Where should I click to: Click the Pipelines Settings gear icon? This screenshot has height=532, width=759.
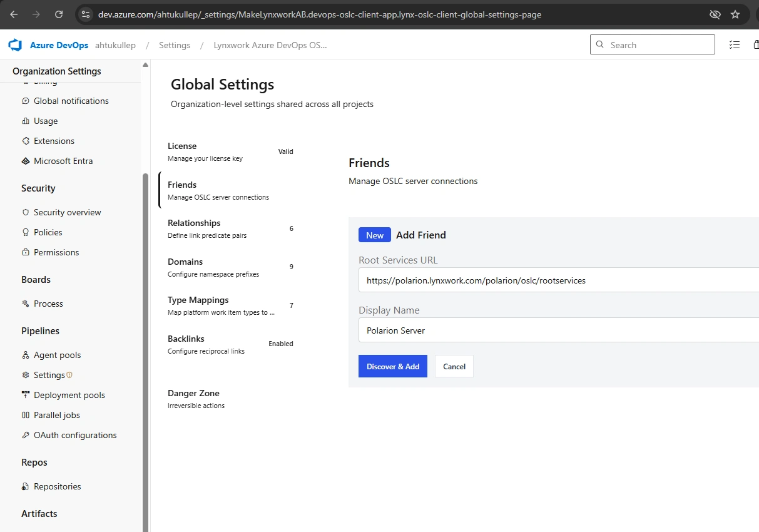26,375
